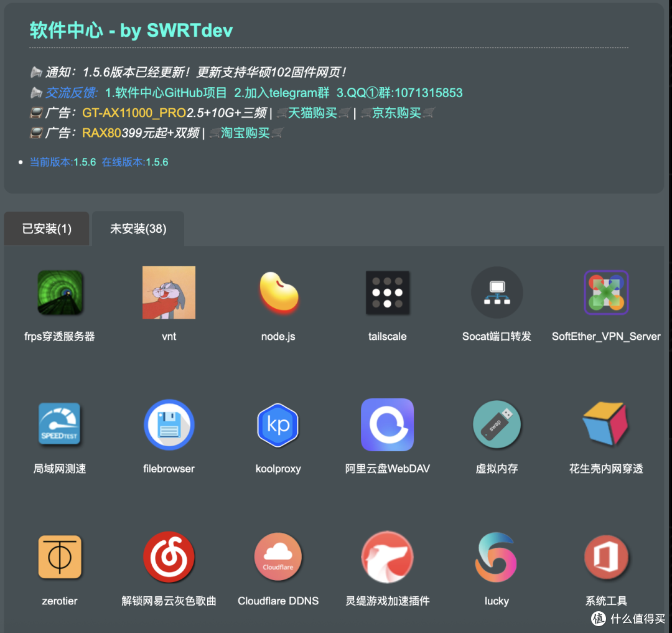This screenshot has width=672, height=633.
Task: Open the lucky swirl icon
Action: (x=497, y=556)
